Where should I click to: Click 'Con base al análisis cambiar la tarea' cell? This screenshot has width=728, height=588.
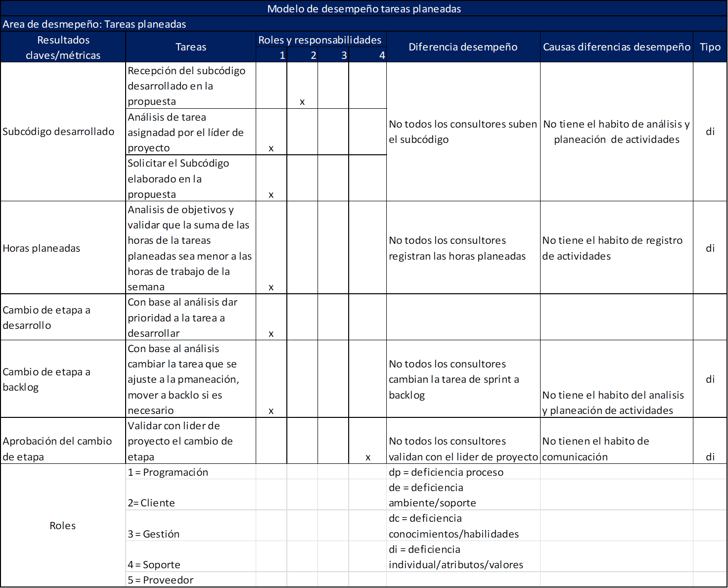tap(191, 379)
